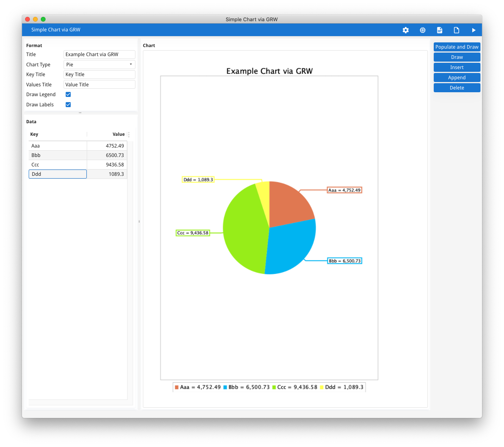Collapse the Format section using the divider handle
The width and height of the screenshot is (504, 447).
(81, 113)
